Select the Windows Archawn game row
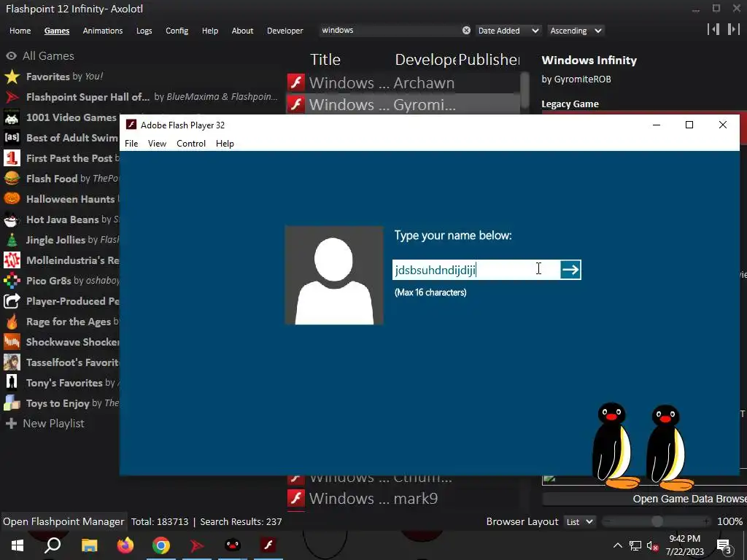This screenshot has width=747, height=560. coord(404,82)
